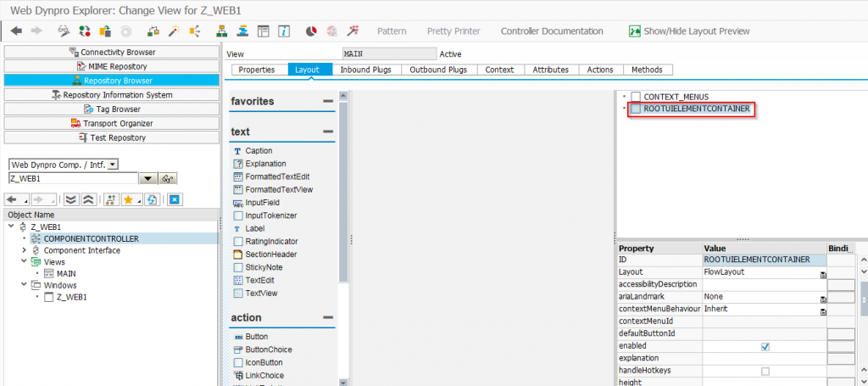Click the blue close-browser X icon
Screen dimensions: 868x386
point(175,200)
